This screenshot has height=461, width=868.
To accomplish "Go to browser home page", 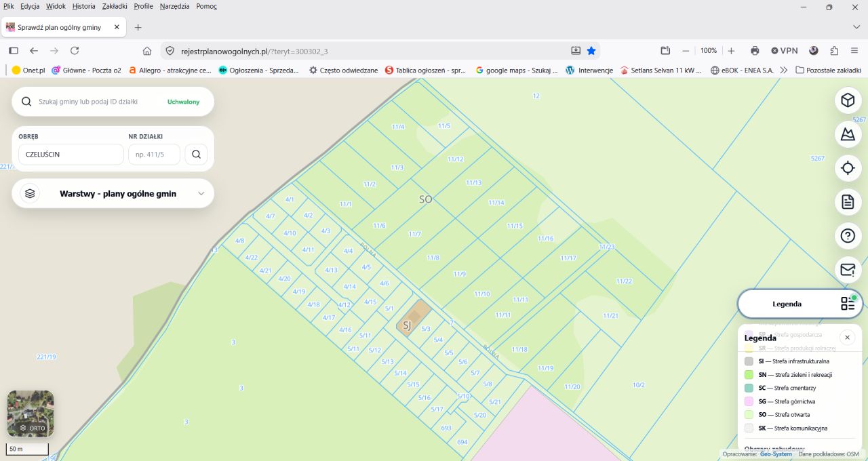I will coord(147,51).
